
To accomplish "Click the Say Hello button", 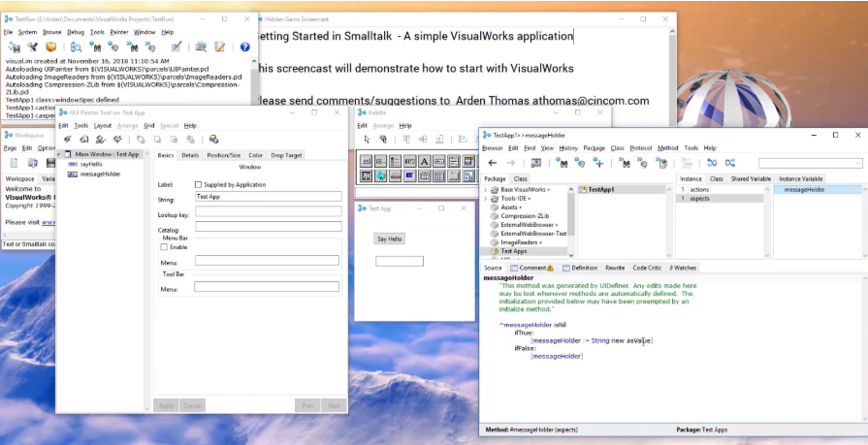I will tap(390, 239).
